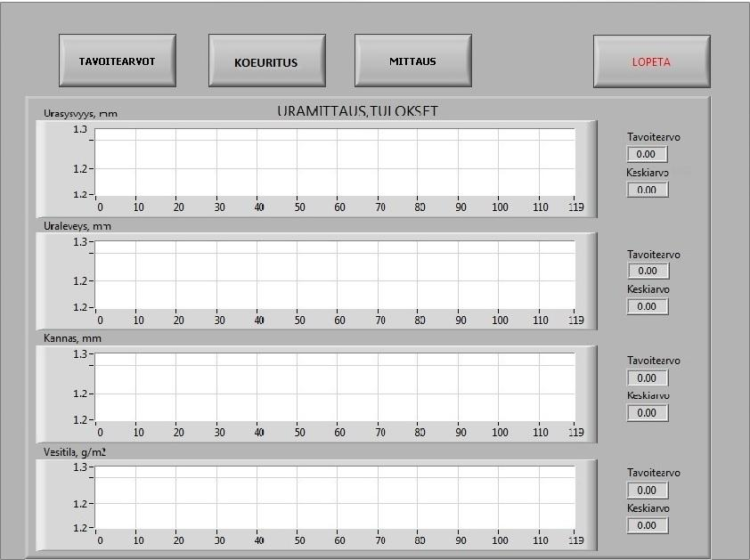Select the Uraleveys Keskiarvo value field
The width and height of the screenshot is (750, 560).
[648, 306]
